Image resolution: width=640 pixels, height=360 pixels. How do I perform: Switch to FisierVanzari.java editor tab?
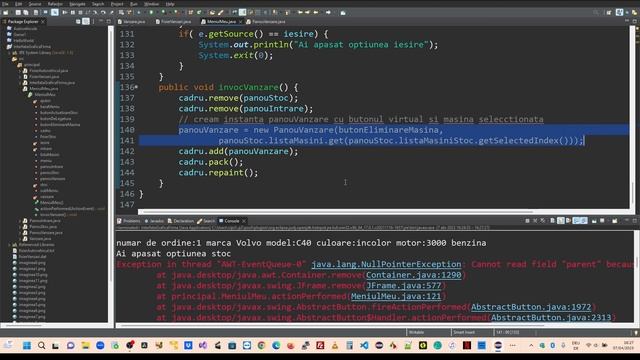[x=173, y=21]
